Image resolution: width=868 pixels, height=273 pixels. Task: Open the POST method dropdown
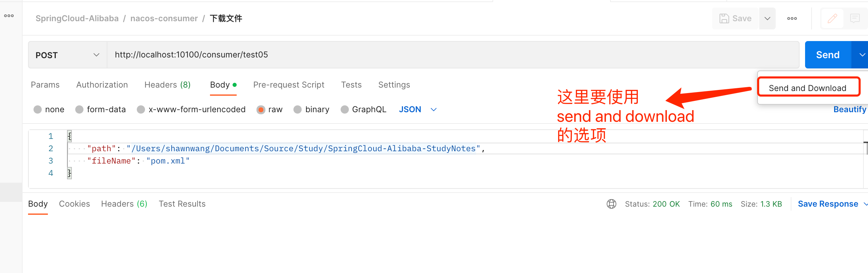pos(67,55)
